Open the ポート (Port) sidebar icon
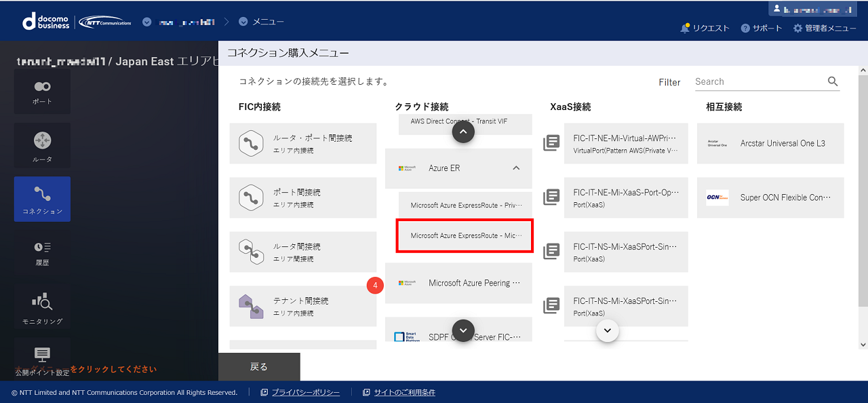The image size is (868, 403). 42,92
